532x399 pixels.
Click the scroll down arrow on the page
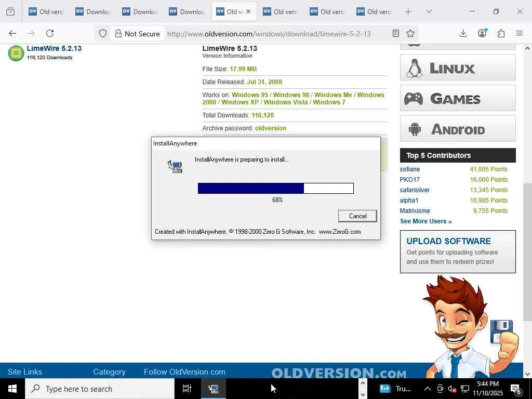click(527, 374)
